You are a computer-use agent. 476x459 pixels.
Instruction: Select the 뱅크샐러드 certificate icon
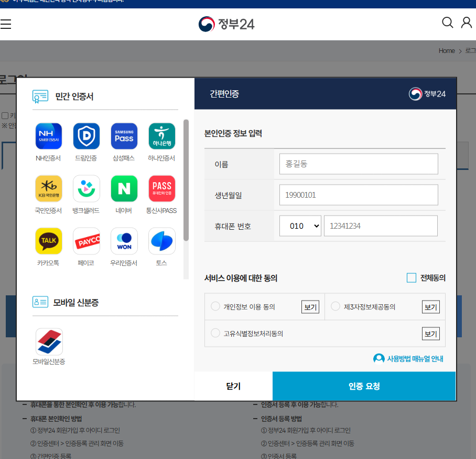pyautogui.click(x=86, y=188)
